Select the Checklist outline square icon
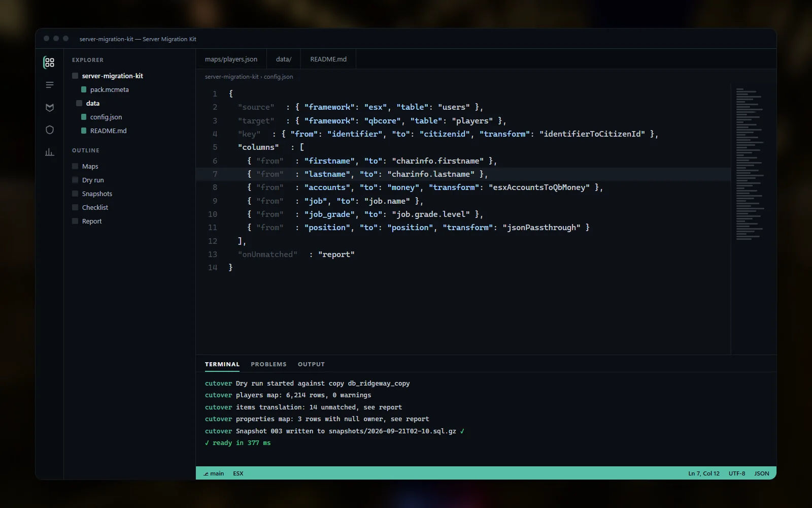Image resolution: width=812 pixels, height=508 pixels. 75,207
